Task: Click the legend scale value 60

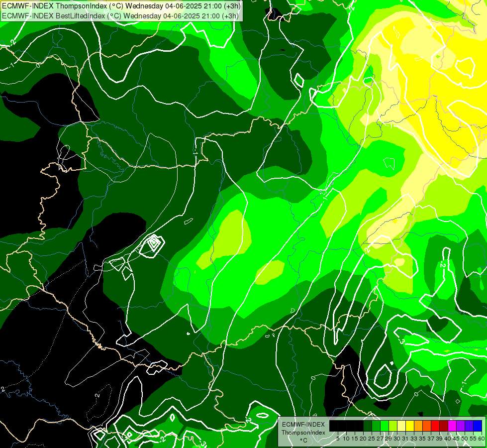Action: coord(482,439)
